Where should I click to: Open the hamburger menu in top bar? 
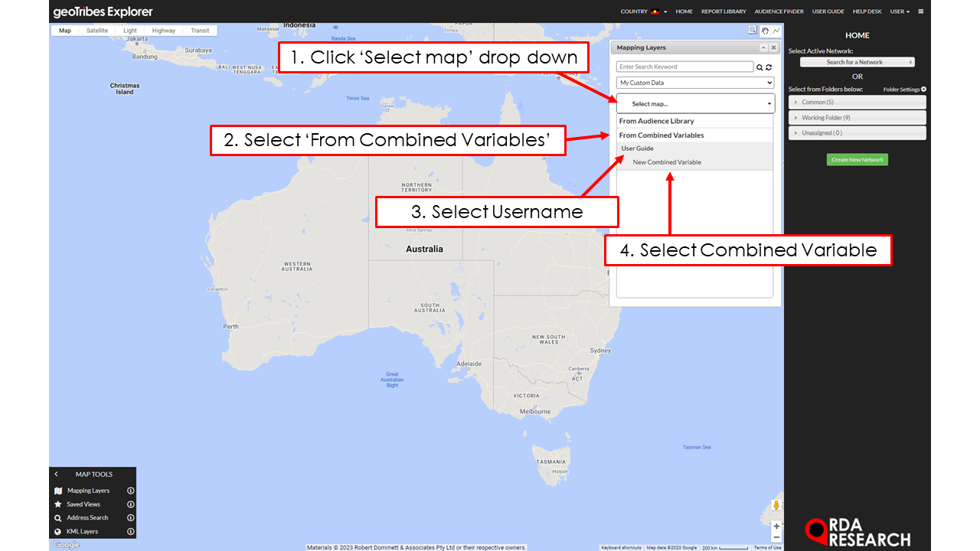click(x=921, y=11)
